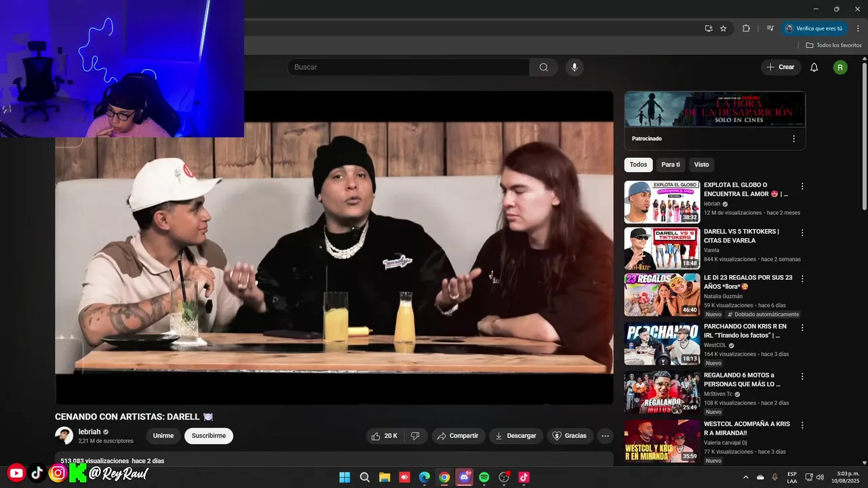Click the Gracias button

[x=570, y=436]
